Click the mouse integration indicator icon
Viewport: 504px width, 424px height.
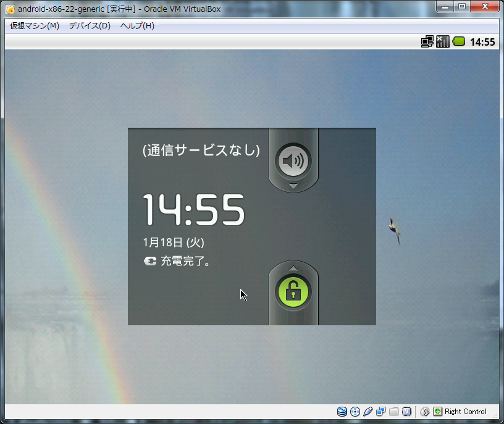[425, 412]
